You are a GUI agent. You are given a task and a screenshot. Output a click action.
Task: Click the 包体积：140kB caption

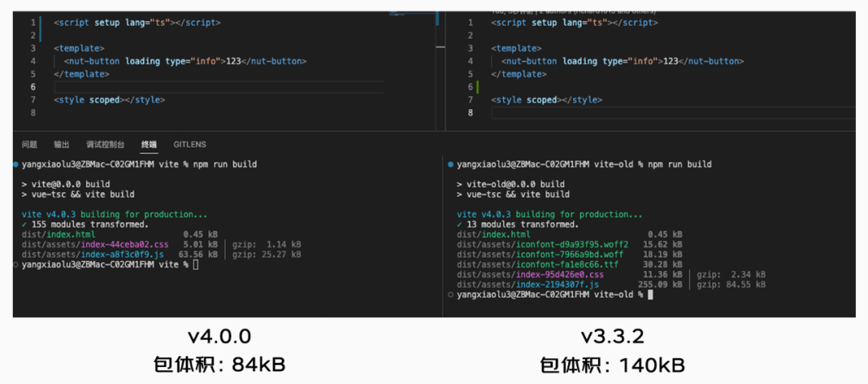(x=612, y=366)
